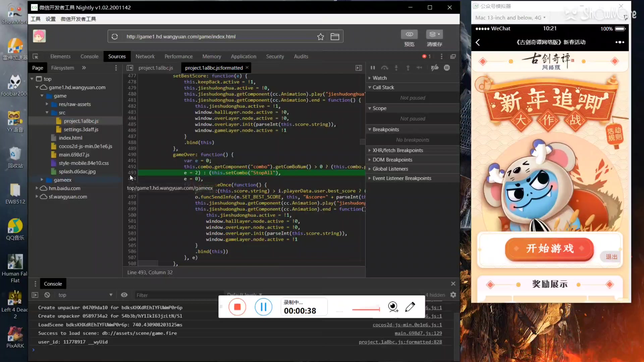Viewport: 644px width, 362px height.
Task: Select the Network tab
Action: tap(145, 57)
